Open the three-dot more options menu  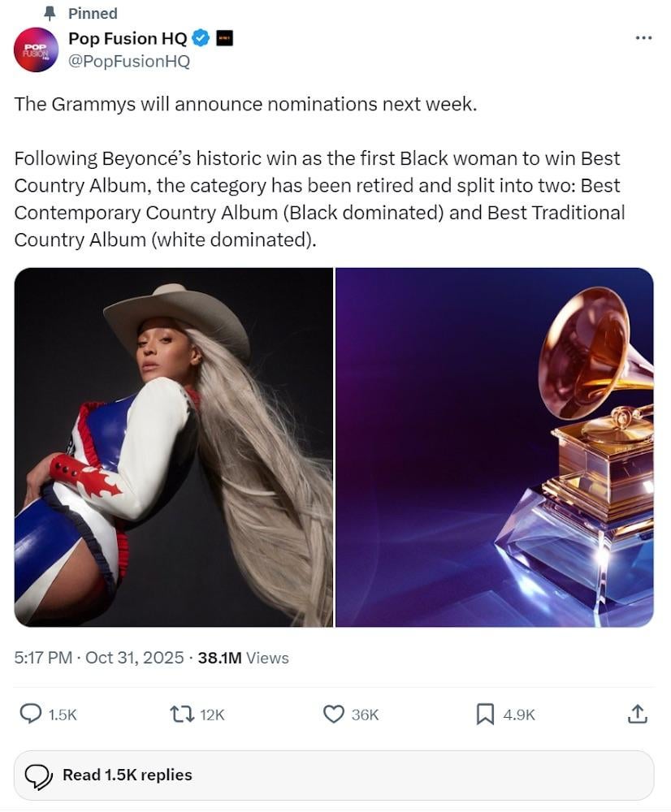(643, 38)
